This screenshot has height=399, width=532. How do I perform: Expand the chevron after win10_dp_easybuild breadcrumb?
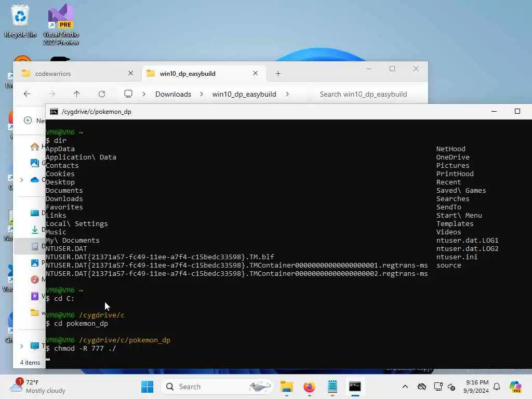(x=287, y=94)
